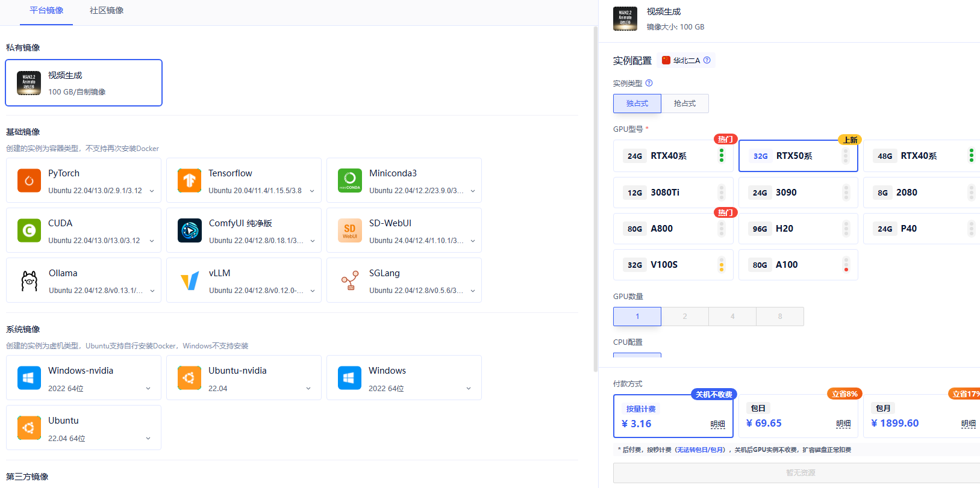Click the SGLang logo icon
The height and width of the screenshot is (488, 980).
tap(350, 280)
